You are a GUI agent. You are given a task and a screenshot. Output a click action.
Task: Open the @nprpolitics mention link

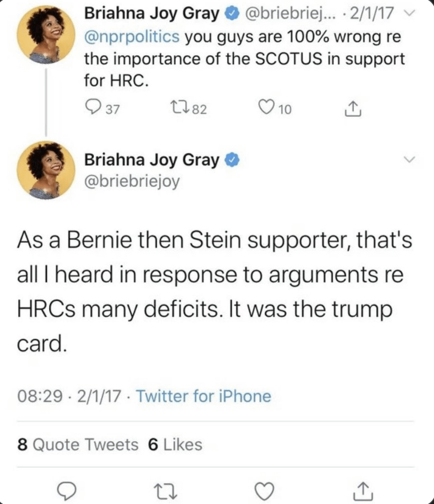tap(133, 37)
